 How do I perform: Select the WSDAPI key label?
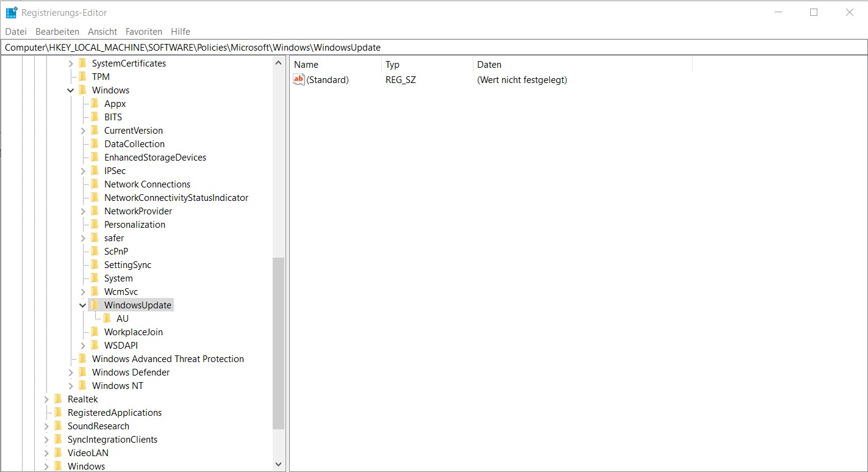pyautogui.click(x=121, y=346)
